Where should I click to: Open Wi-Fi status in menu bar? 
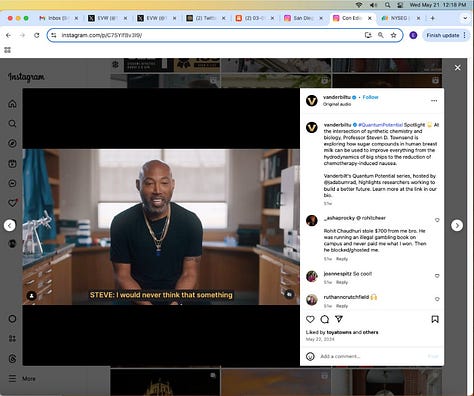point(359,5)
